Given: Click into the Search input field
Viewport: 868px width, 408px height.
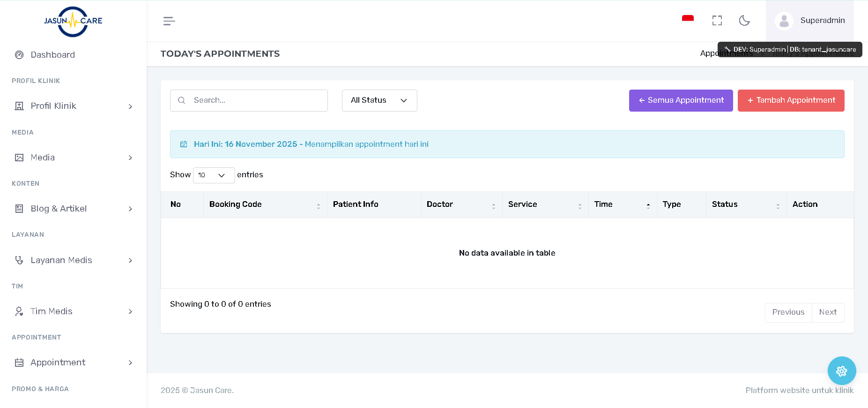Looking at the screenshot, I should [255, 100].
